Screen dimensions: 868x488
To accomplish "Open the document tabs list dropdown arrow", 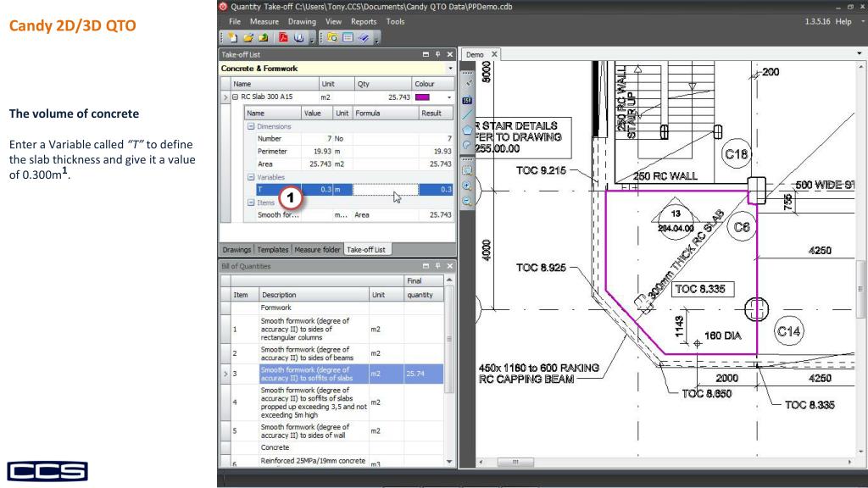I will [860, 53].
